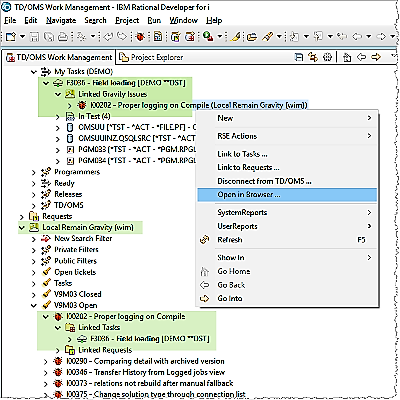The width and height of the screenshot is (400, 400).
Task: Open the RSE Actions submenu
Action: [x=287, y=136]
